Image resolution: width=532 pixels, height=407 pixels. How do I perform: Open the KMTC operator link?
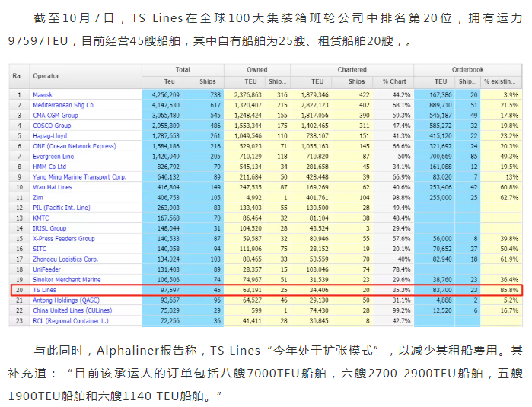40,218
